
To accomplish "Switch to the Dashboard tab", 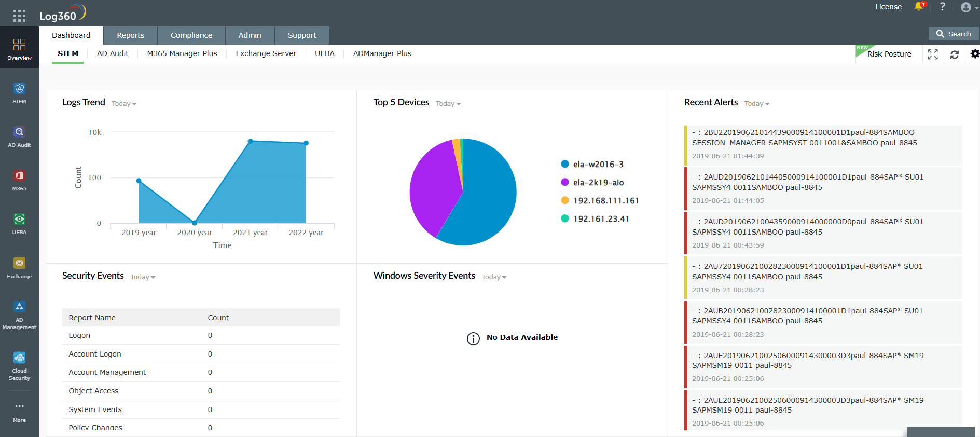I will (71, 35).
